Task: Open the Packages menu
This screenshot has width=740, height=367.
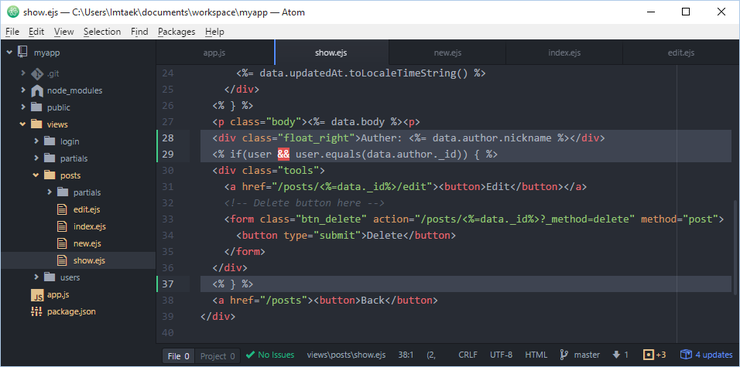Action: 177,32
